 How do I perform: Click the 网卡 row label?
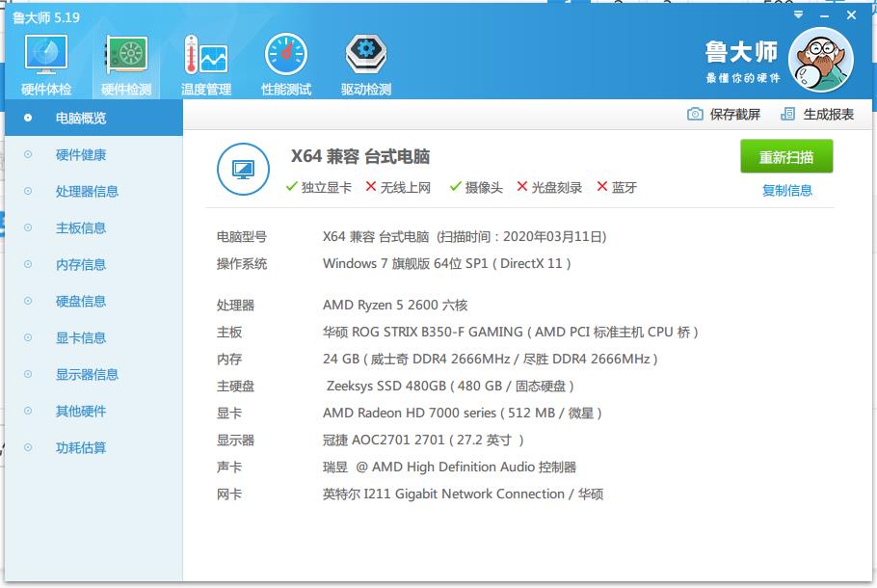point(229,494)
